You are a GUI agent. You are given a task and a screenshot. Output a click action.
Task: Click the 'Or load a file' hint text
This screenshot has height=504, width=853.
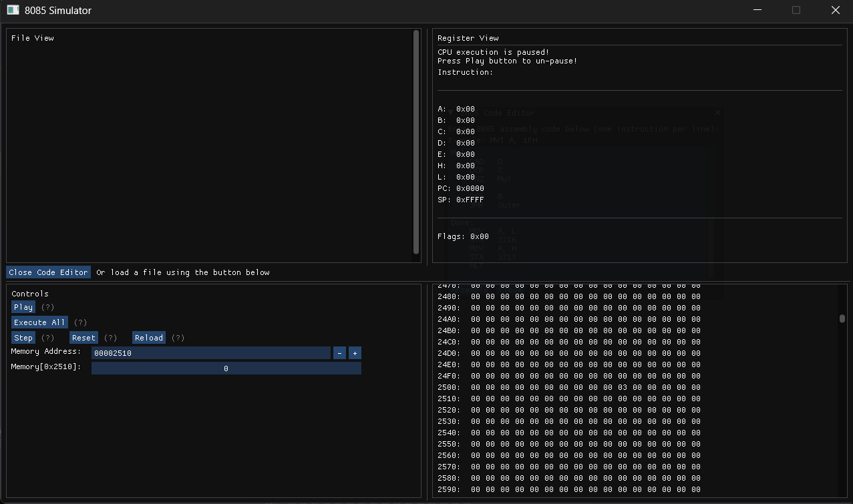coord(183,272)
